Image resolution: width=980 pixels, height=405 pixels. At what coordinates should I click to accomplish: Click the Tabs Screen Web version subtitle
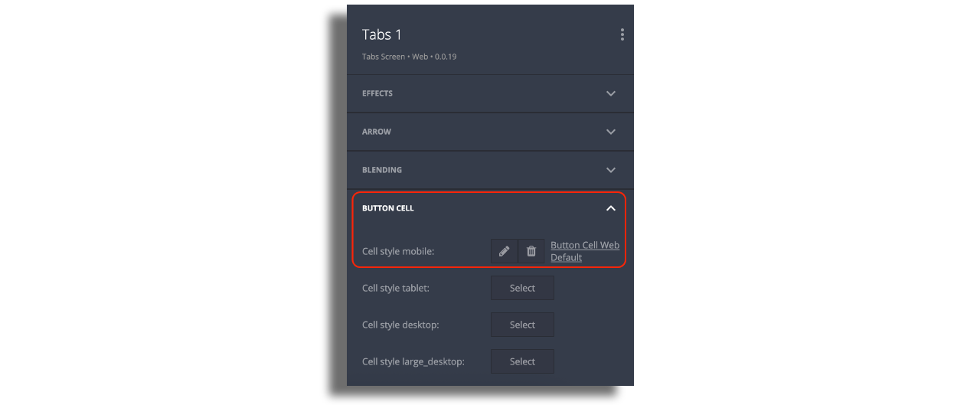(410, 57)
